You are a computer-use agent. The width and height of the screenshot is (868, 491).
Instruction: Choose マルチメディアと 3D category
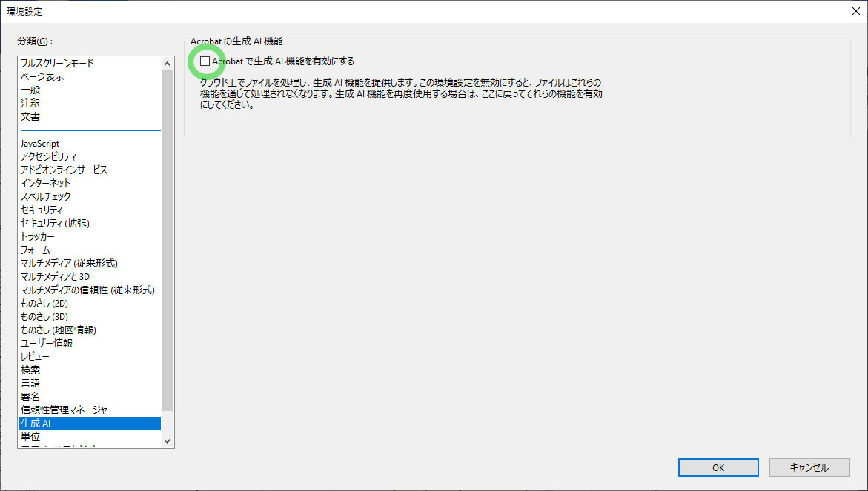coord(55,276)
